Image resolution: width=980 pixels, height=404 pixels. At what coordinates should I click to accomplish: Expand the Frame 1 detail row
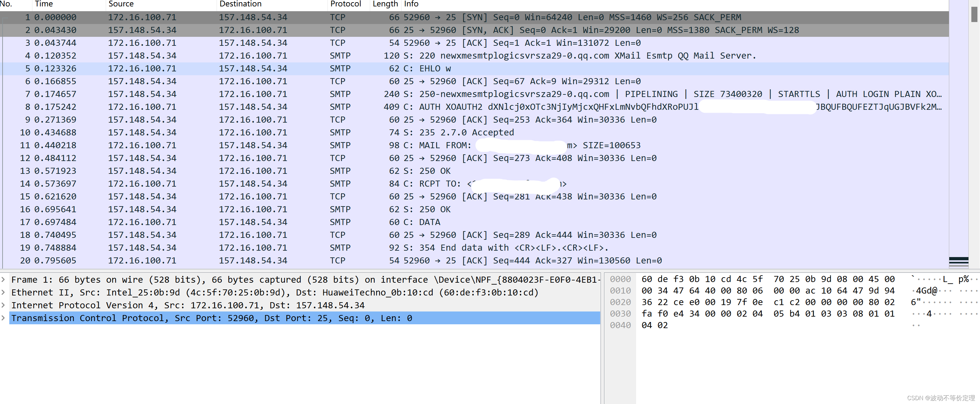pos(4,280)
